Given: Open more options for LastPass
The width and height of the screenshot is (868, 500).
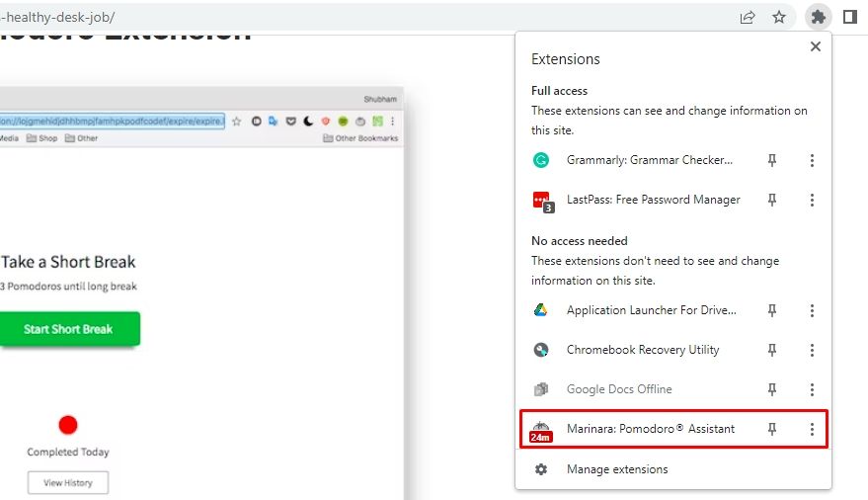Looking at the screenshot, I should point(812,200).
